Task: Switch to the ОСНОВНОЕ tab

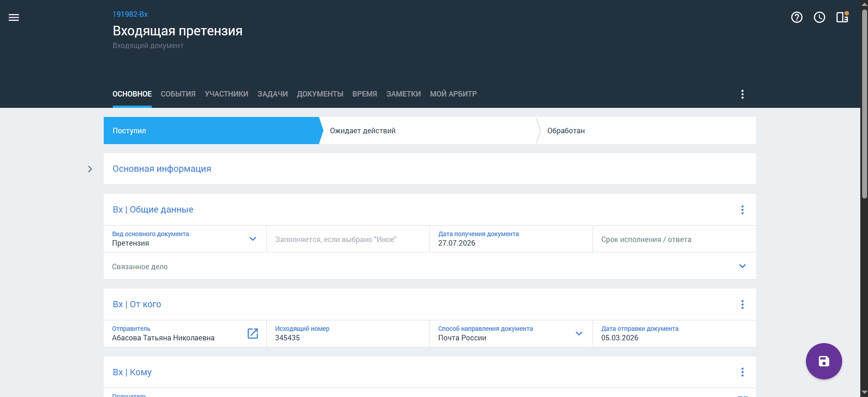Action: pos(132,94)
